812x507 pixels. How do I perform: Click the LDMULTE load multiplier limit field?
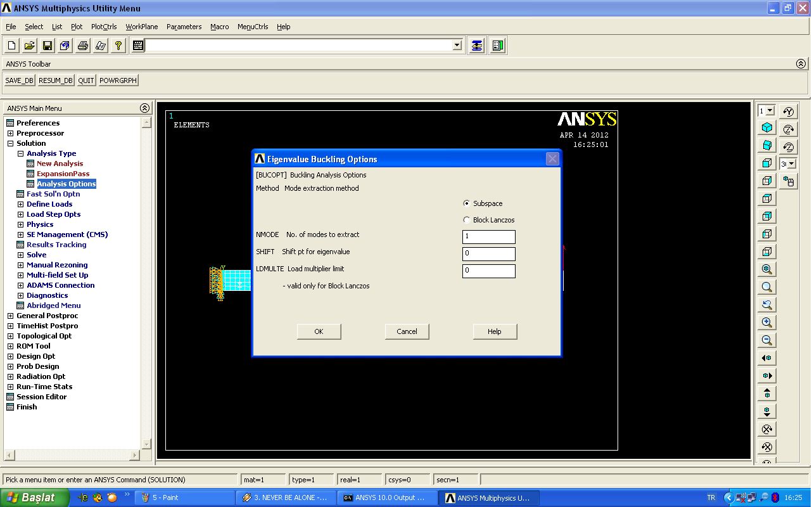pos(489,271)
